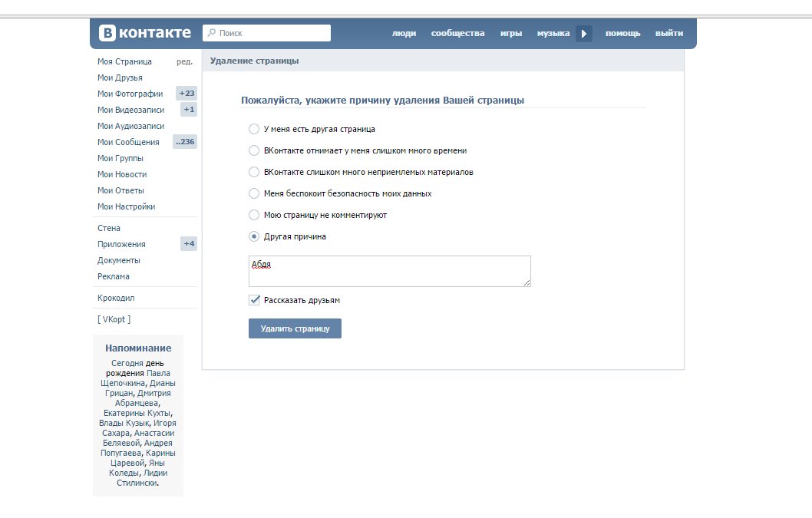Viewport: 812px width, 518px height.
Task: Click the 'Напоминание' reminder heading
Action: tap(138, 348)
